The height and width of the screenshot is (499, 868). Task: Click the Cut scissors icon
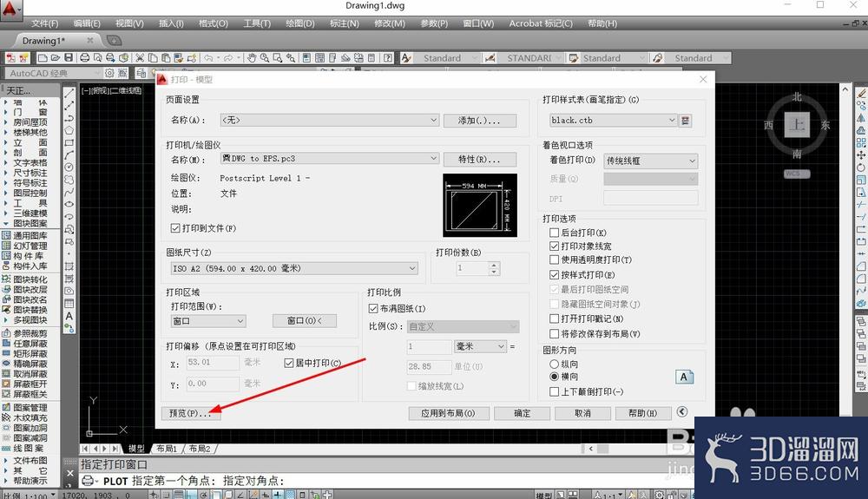coord(140,57)
